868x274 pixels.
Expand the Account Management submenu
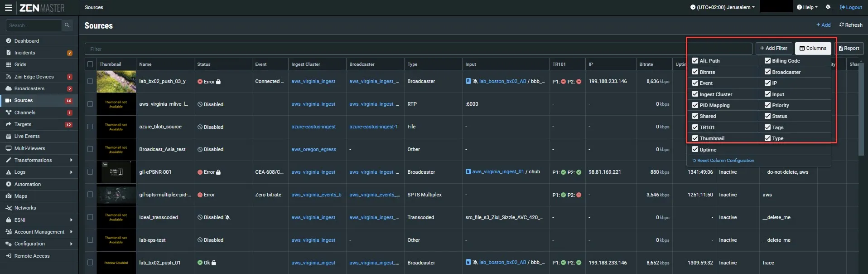71,232
